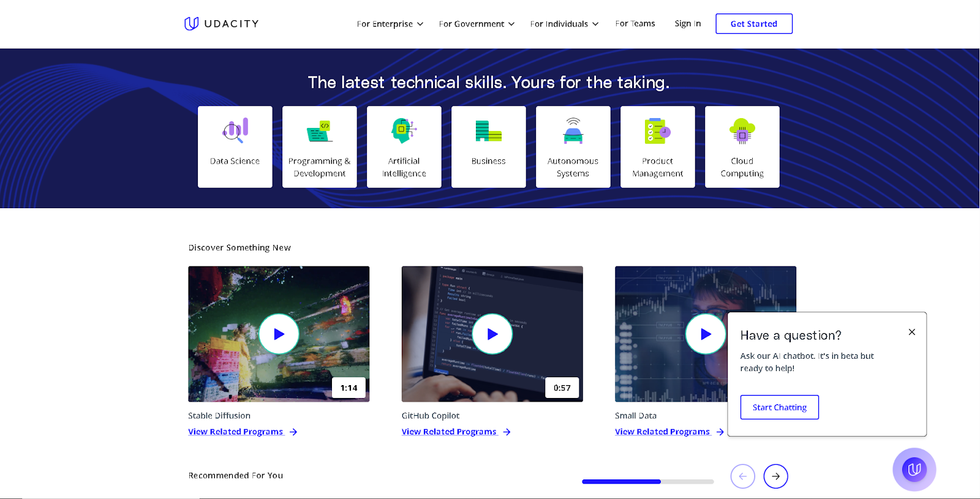The image size is (980, 499).
Task: Go to previous carousel slide arrow
Action: (742, 476)
